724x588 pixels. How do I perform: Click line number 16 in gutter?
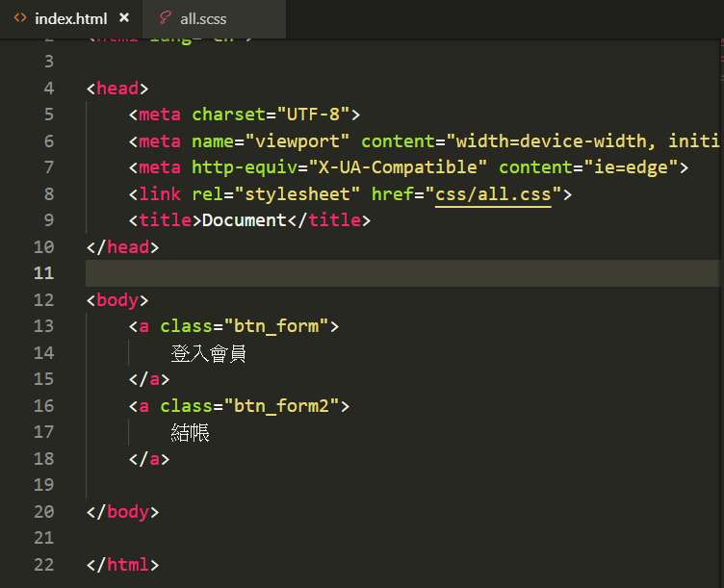coord(44,406)
